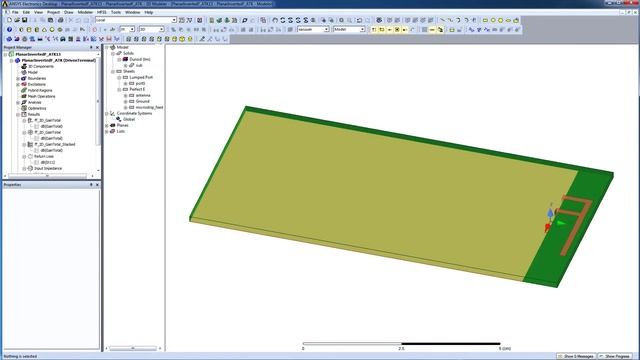Open the Tools menu
Screen dimensions: 640x360
click(116, 12)
